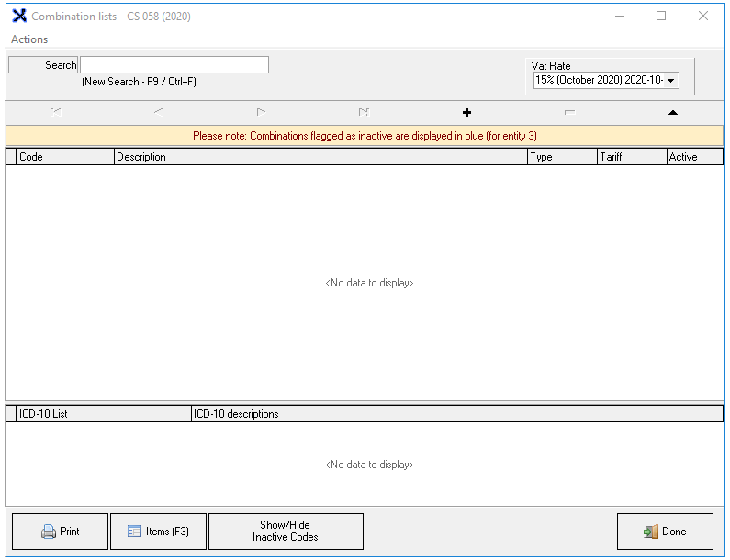Minimize the Combination lists window
730x560 pixels.
click(x=620, y=16)
